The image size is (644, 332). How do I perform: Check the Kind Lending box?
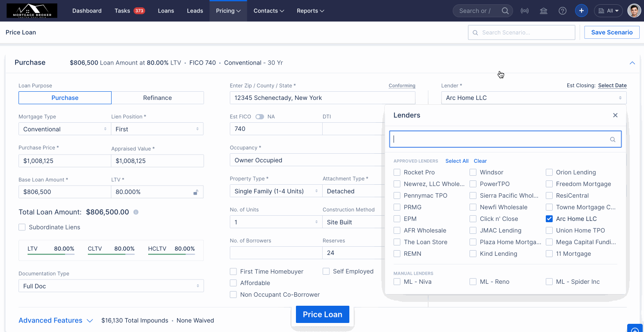(x=473, y=254)
